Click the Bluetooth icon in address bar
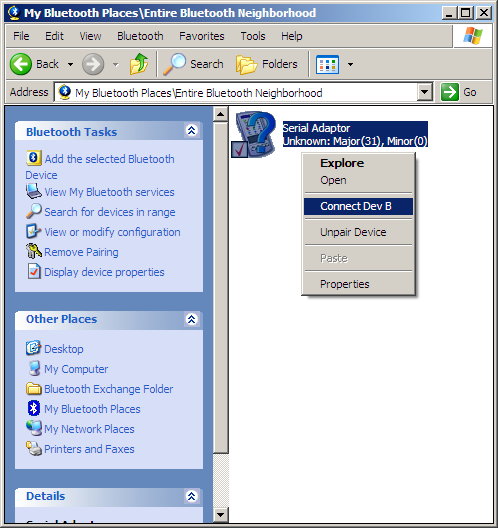This screenshot has width=498, height=528. [65, 92]
